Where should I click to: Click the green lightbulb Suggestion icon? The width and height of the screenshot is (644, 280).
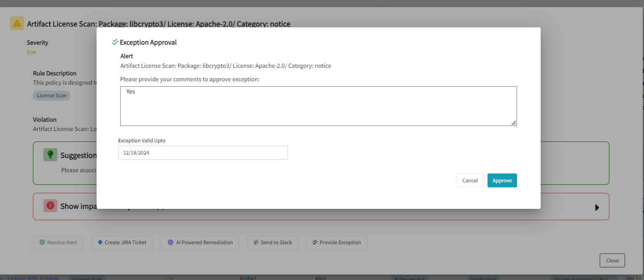pyautogui.click(x=50, y=155)
